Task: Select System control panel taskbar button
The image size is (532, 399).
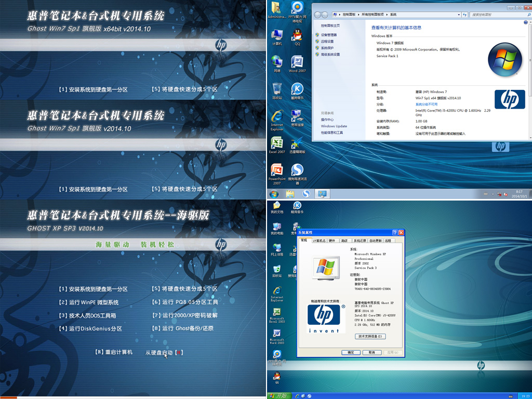Action: [x=322, y=194]
